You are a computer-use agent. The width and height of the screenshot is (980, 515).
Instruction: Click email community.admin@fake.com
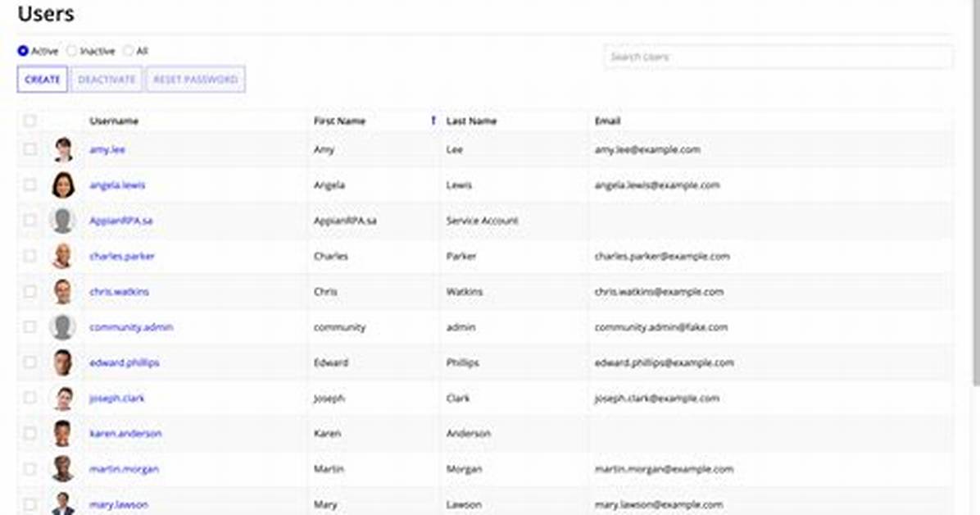click(660, 327)
